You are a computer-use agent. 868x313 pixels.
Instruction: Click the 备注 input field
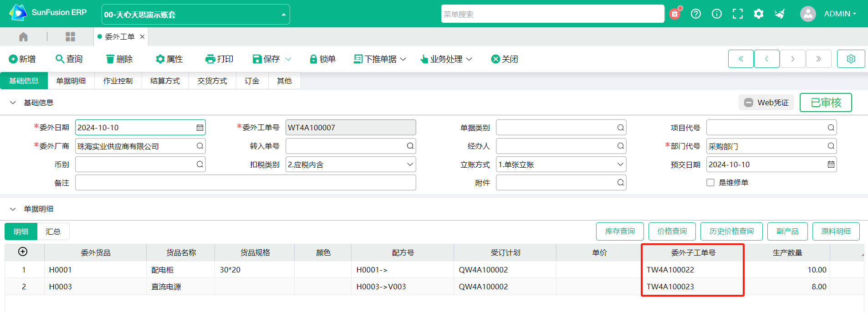[245, 183]
